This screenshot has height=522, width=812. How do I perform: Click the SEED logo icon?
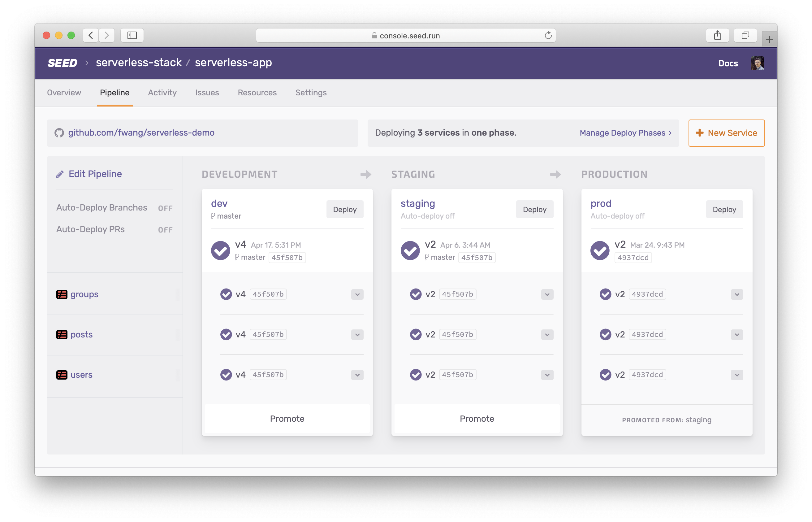pyautogui.click(x=61, y=63)
